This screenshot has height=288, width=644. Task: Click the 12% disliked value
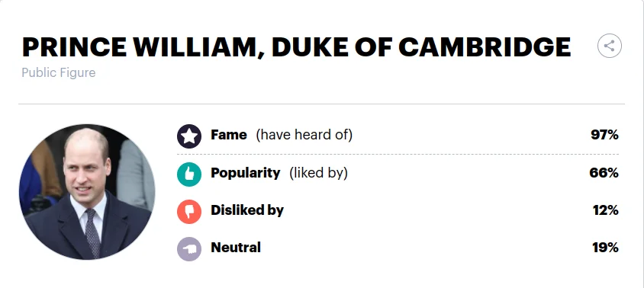[x=605, y=210]
